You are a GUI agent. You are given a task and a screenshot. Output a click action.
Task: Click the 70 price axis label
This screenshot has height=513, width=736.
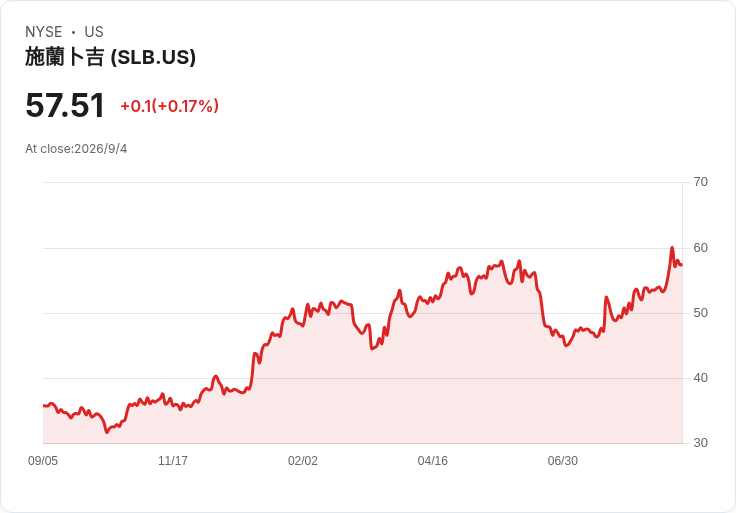[x=700, y=182]
